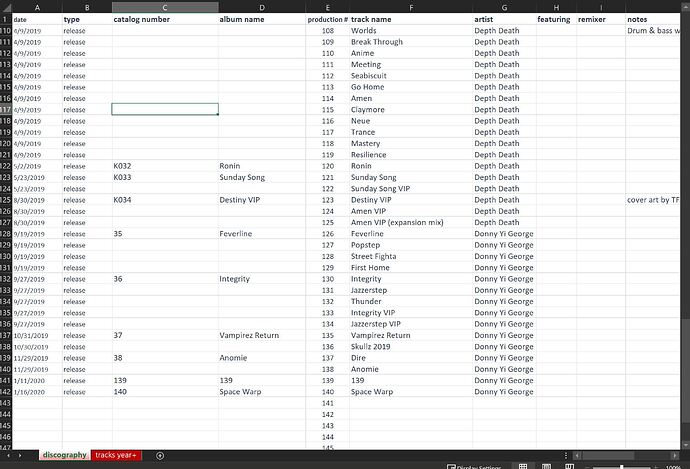Viewport: 690px width, 469px height.
Task: Select the 'catalog number' header cell
Action: pos(165,19)
